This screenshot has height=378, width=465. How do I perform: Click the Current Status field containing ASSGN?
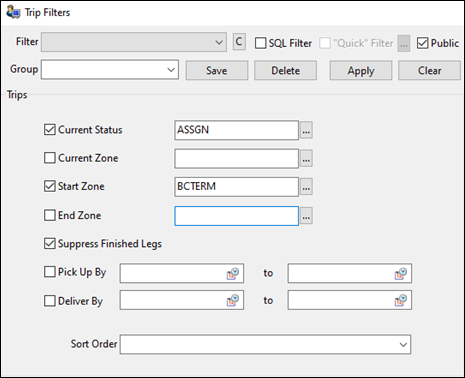pos(236,130)
